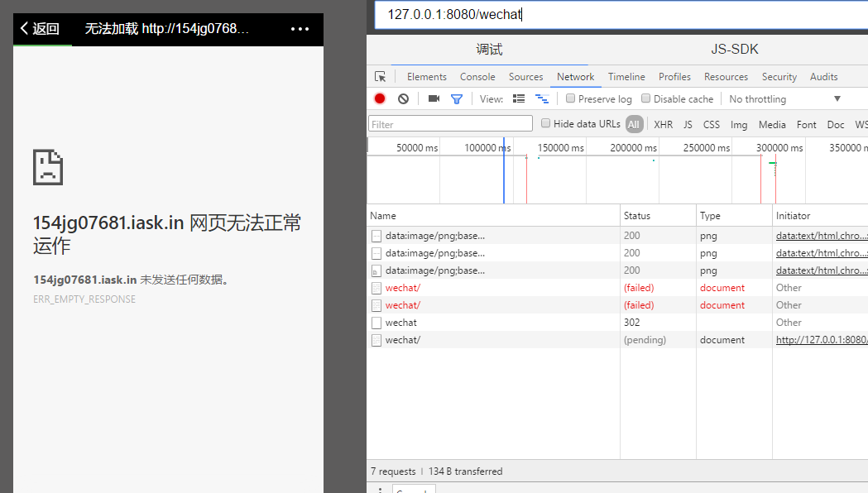868x493 pixels.
Task: Open the Elements panel tab
Action: (x=427, y=77)
